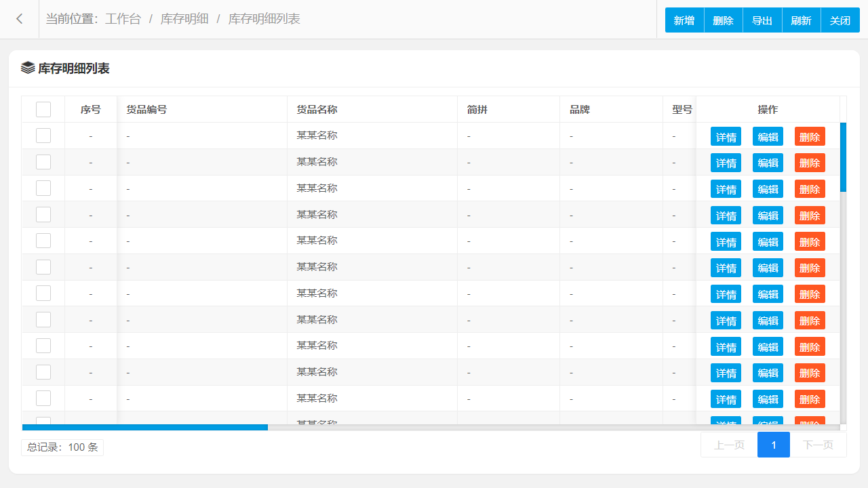The height and width of the screenshot is (488, 868).
Task: Click the 简拼 column header
Action: click(x=509, y=109)
